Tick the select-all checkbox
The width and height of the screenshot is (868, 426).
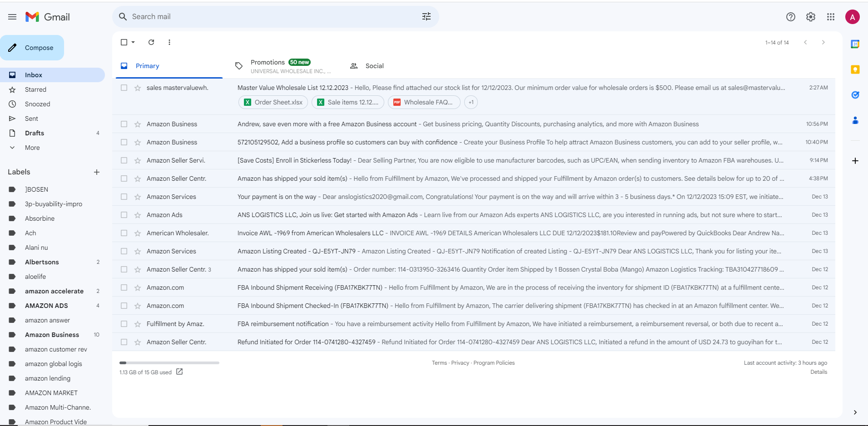124,42
